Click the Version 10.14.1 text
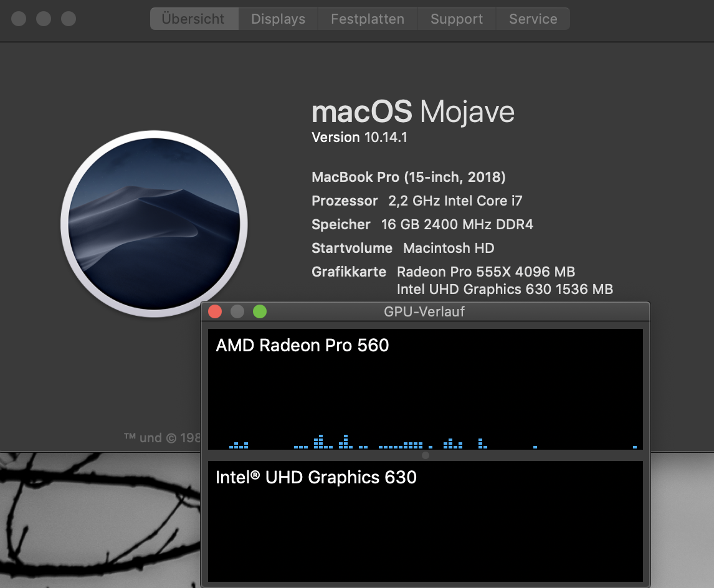The height and width of the screenshot is (588, 714). tap(359, 137)
